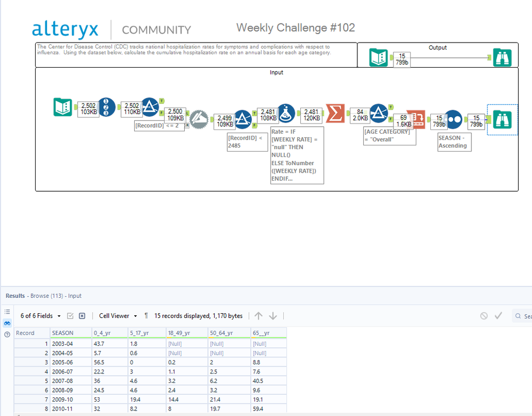The width and height of the screenshot is (532, 416).
Task: Click the cancel data cleansing circle icon
Action: (x=484, y=316)
